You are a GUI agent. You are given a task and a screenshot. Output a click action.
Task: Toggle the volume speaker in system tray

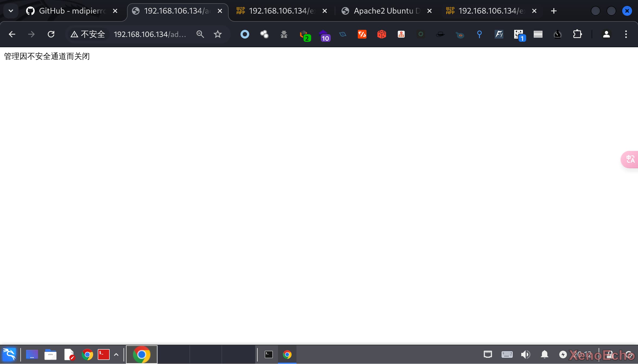(x=525, y=354)
